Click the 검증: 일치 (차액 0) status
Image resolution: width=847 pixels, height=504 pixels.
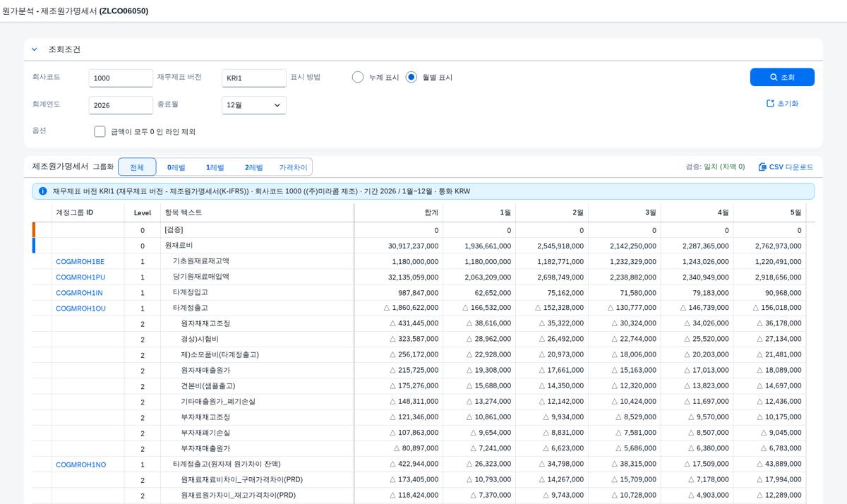(x=715, y=167)
